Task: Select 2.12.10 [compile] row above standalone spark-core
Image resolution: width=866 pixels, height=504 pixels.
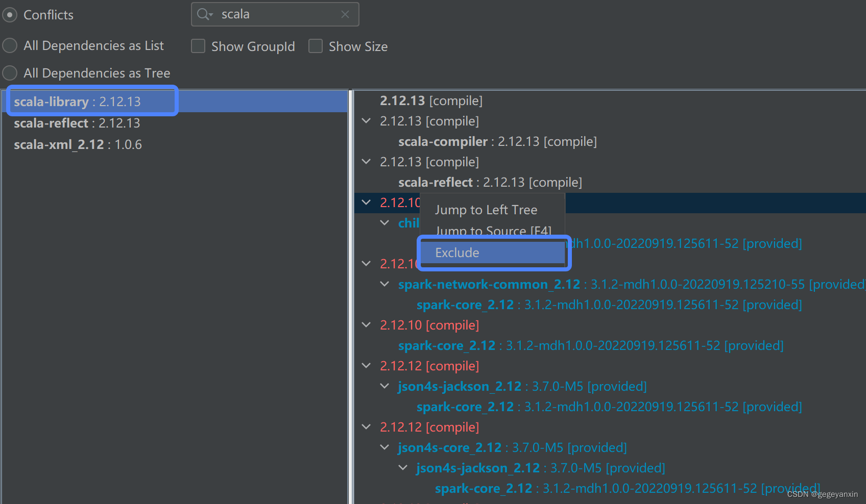Action: (x=429, y=325)
